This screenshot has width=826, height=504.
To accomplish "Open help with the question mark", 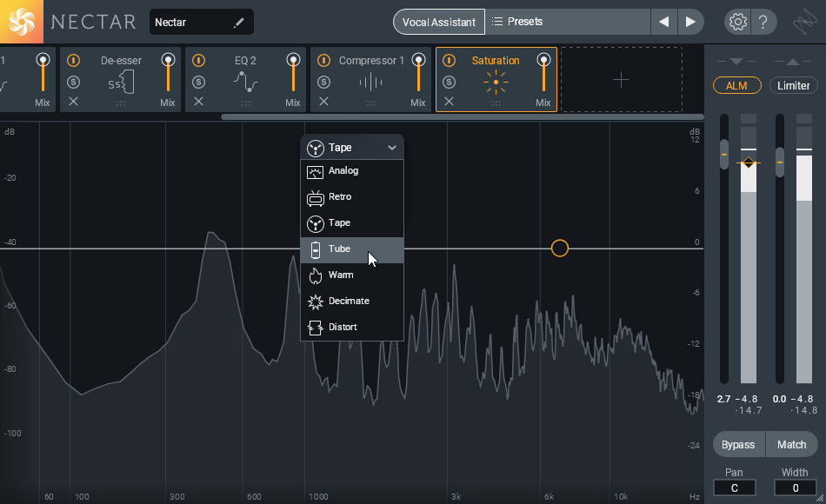I will pos(763,22).
